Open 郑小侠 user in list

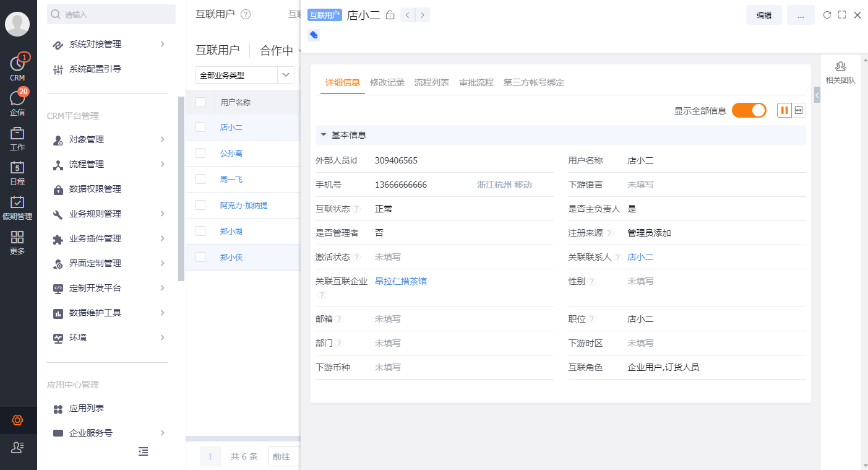click(231, 257)
